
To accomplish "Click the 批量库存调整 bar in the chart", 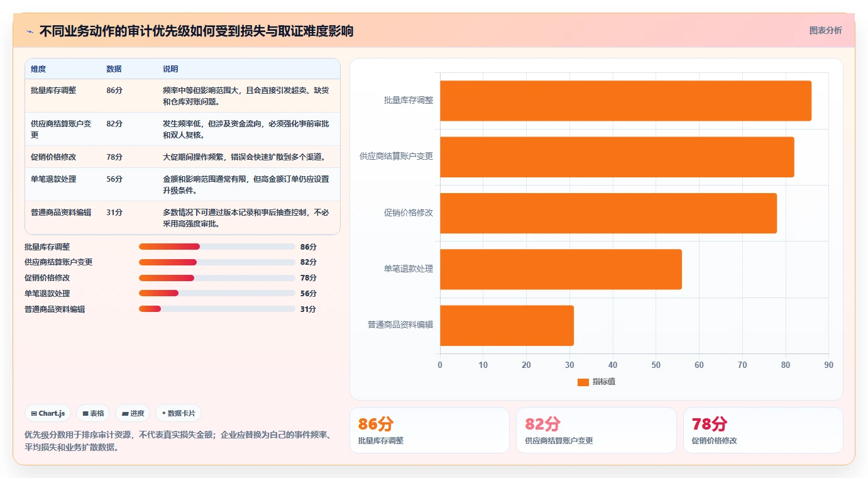I will pyautogui.click(x=625, y=101).
